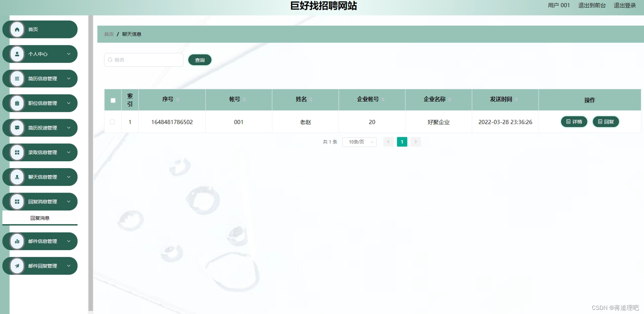644x314 pixels.
Task: Expand the 聊天信息管理 menu chevron
Action: coord(69,177)
